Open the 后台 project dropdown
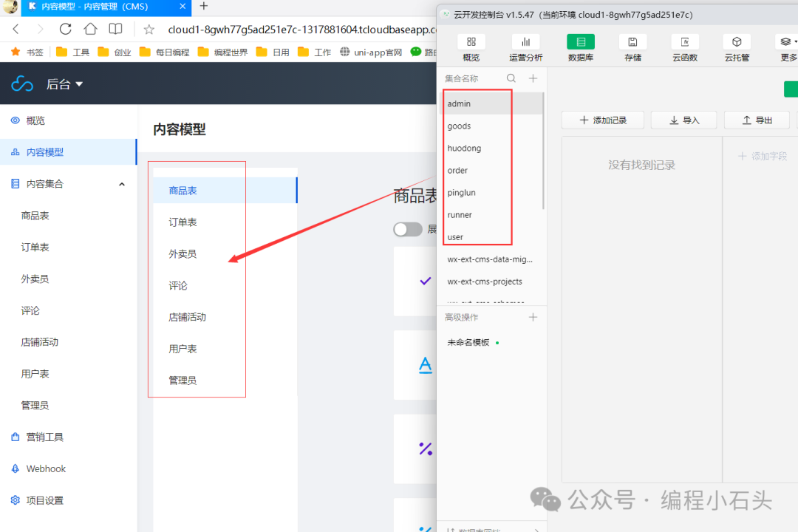Viewport: 798px width, 532px height. click(64, 84)
